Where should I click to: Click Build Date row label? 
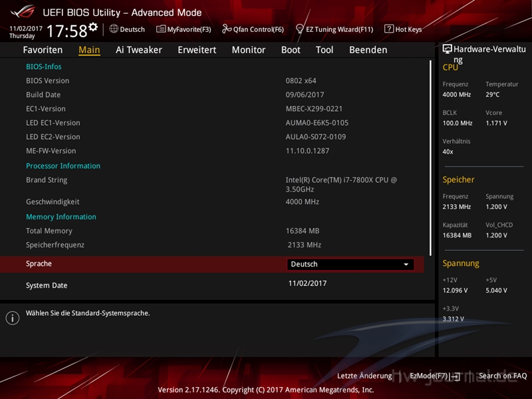[x=43, y=94]
